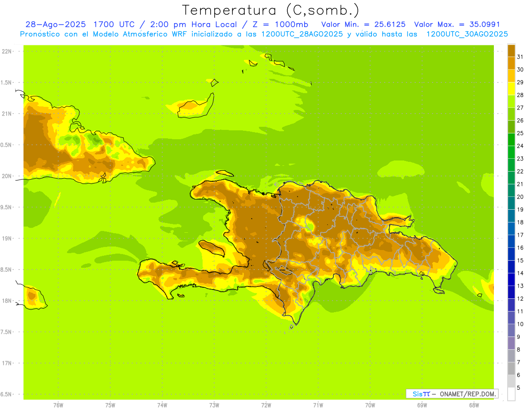Image resolution: width=532 pixels, height=411 pixels.
Task: Click colorbar label "27"
Action: [520, 108]
